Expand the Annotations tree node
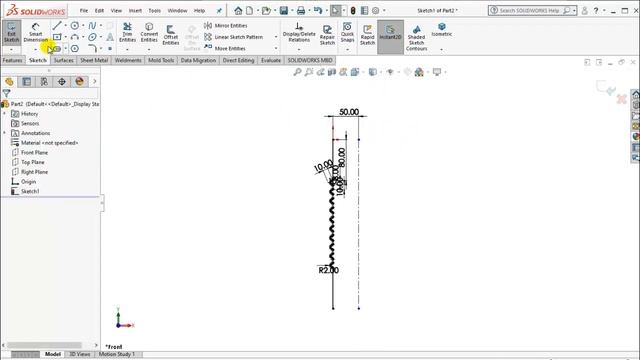Image resolution: width=640 pixels, height=360 pixels. [x=4, y=133]
